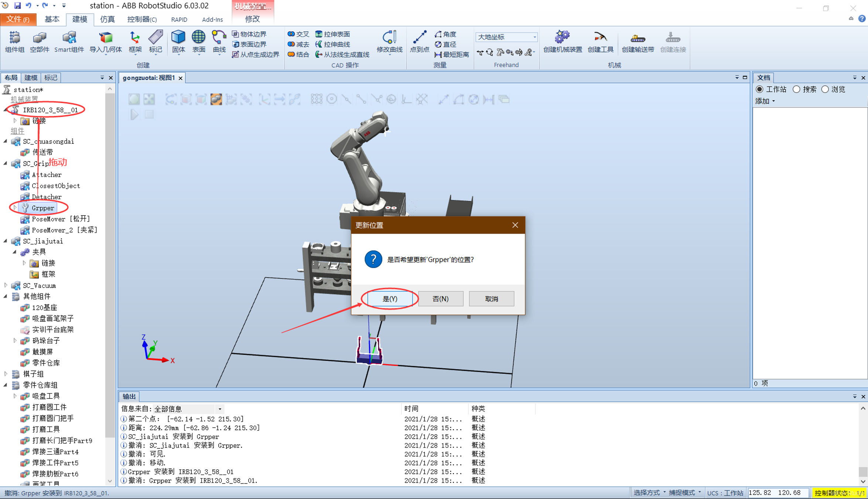Screen dimensions: 868x499
Task: Select PoseMover_2 [夹紧] in the tree
Action: tap(64, 230)
